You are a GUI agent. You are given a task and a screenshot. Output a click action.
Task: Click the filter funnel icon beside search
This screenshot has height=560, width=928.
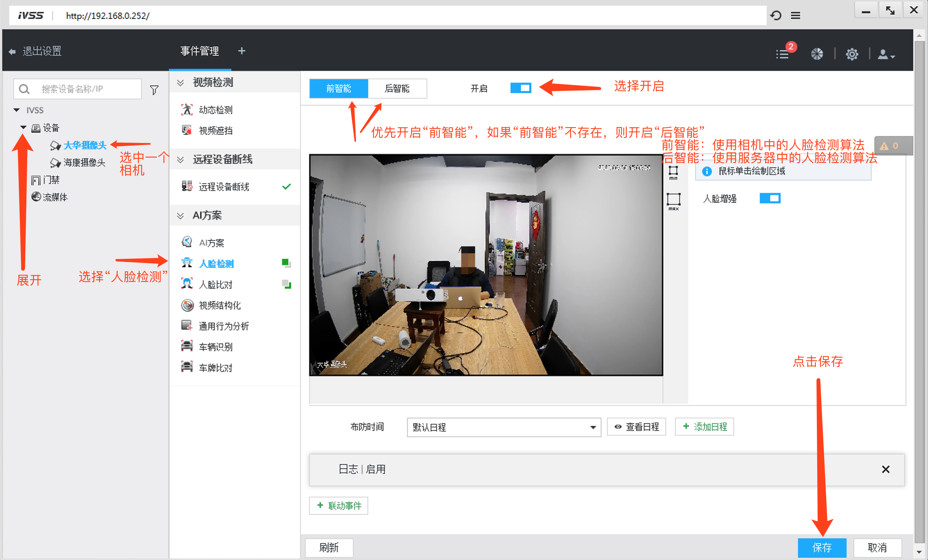pyautogui.click(x=154, y=90)
